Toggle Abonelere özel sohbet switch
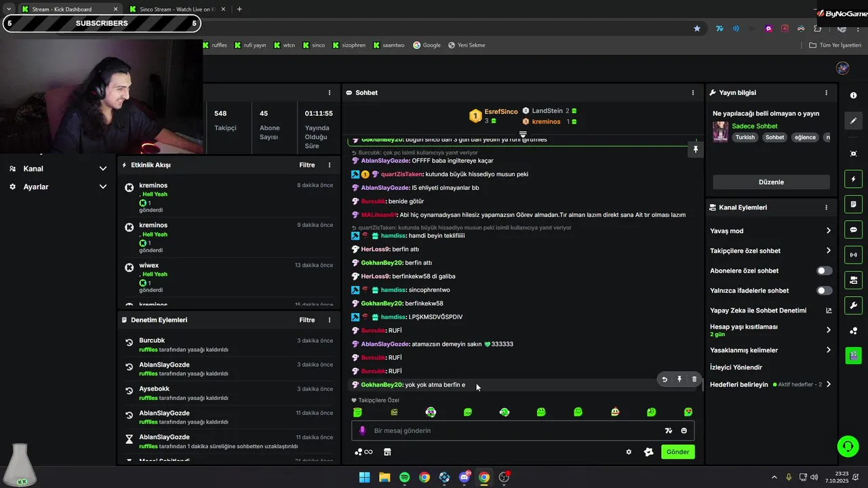The image size is (868, 488). (824, 270)
